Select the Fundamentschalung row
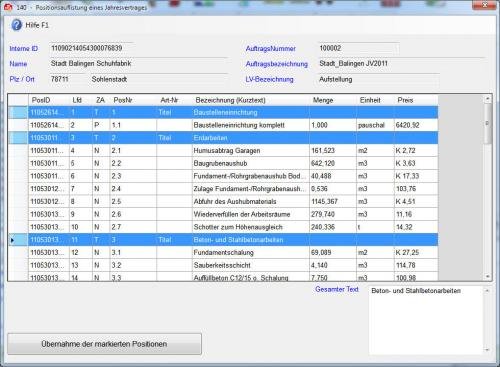500x367 pixels. click(x=233, y=253)
